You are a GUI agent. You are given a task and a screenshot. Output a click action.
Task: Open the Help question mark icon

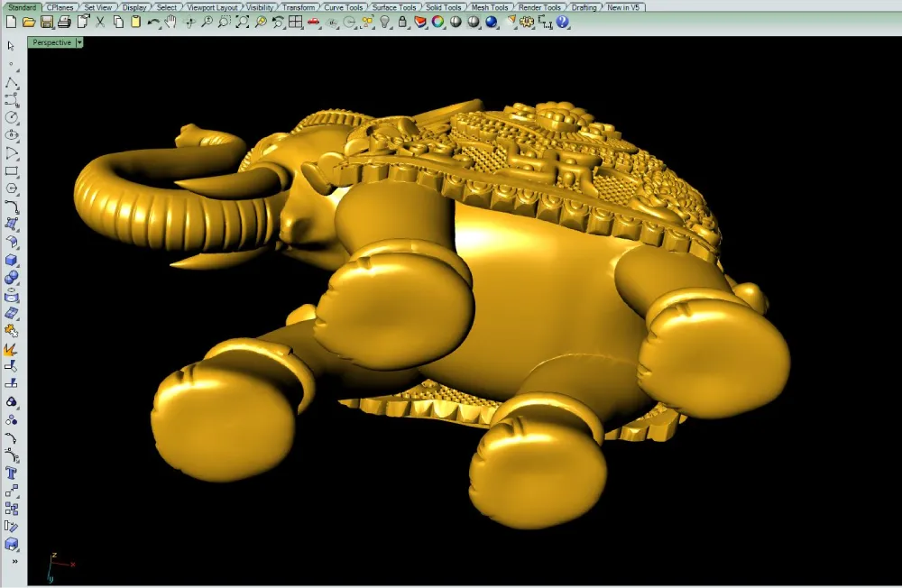tap(563, 22)
